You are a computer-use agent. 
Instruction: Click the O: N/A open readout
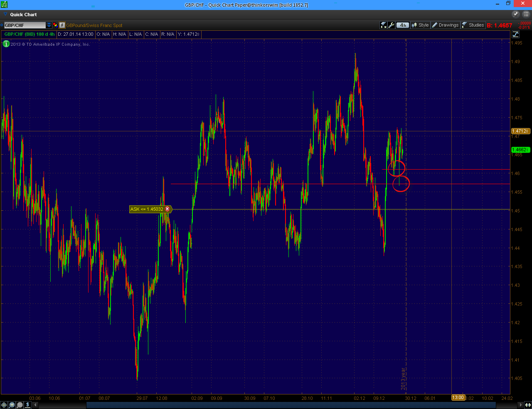pyautogui.click(x=103, y=34)
